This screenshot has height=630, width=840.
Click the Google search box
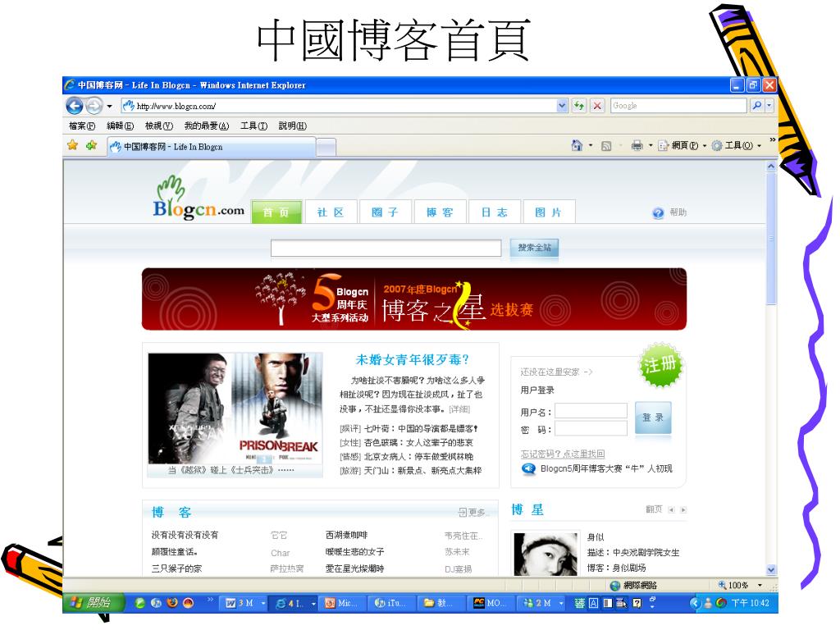[678, 106]
